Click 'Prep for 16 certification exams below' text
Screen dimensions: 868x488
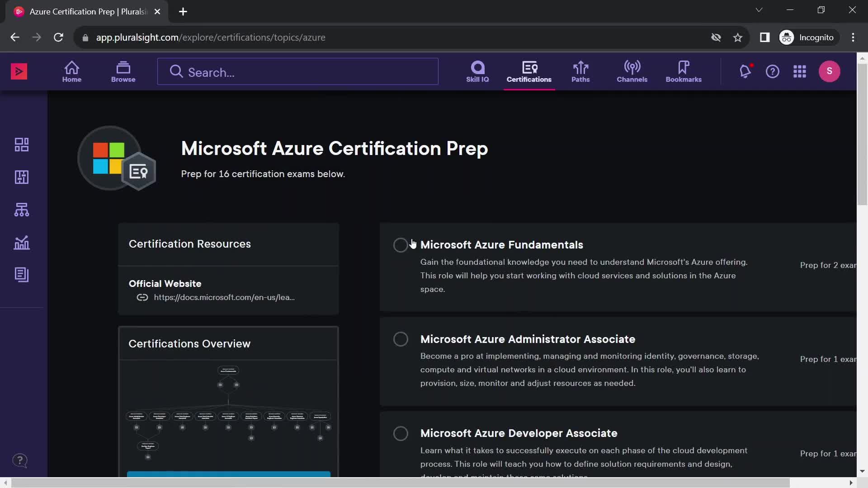click(x=263, y=174)
